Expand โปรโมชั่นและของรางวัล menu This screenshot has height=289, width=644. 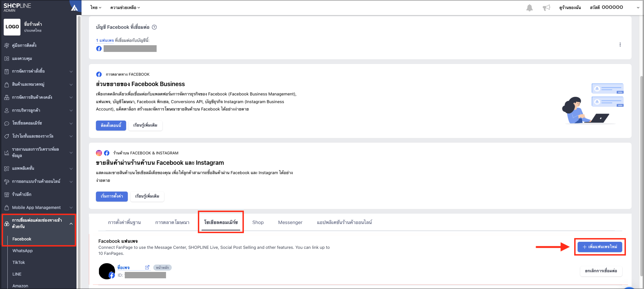click(x=71, y=136)
